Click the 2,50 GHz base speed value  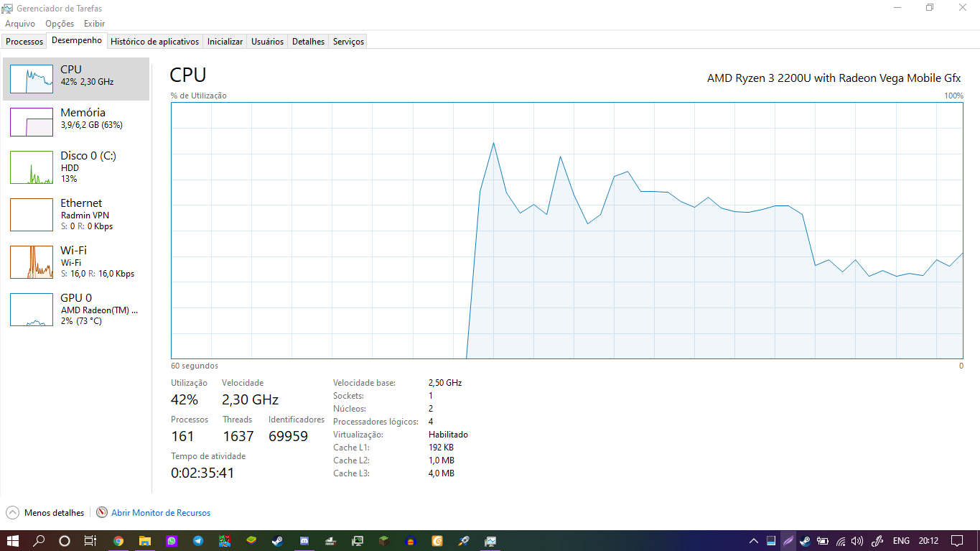[x=445, y=383]
